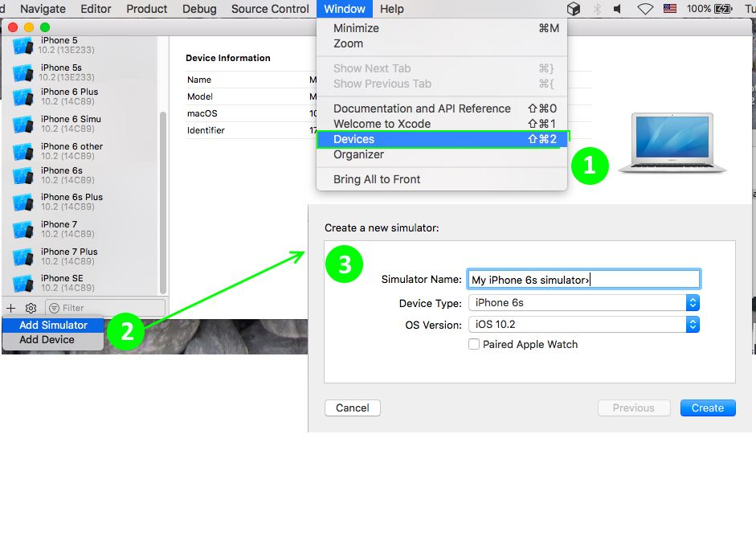Click the 'Model' row label
Viewport: 756px width, 553px height.
pyautogui.click(x=199, y=96)
